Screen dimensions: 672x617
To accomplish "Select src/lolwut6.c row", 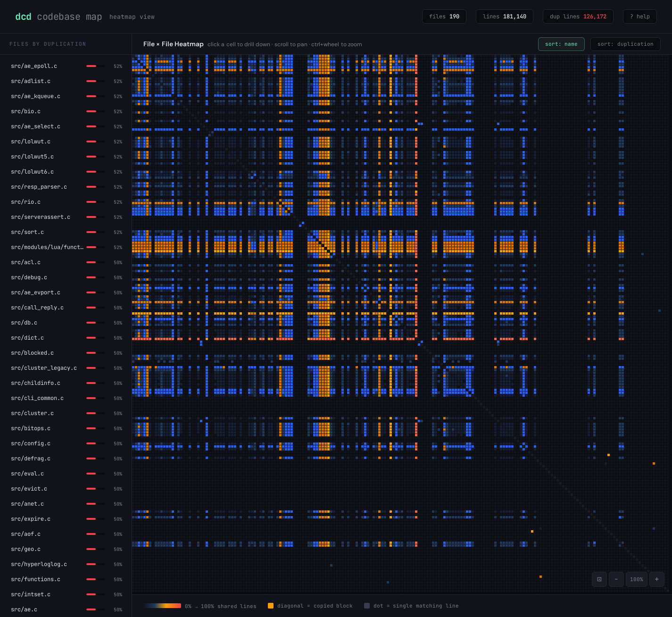I will pos(66,172).
